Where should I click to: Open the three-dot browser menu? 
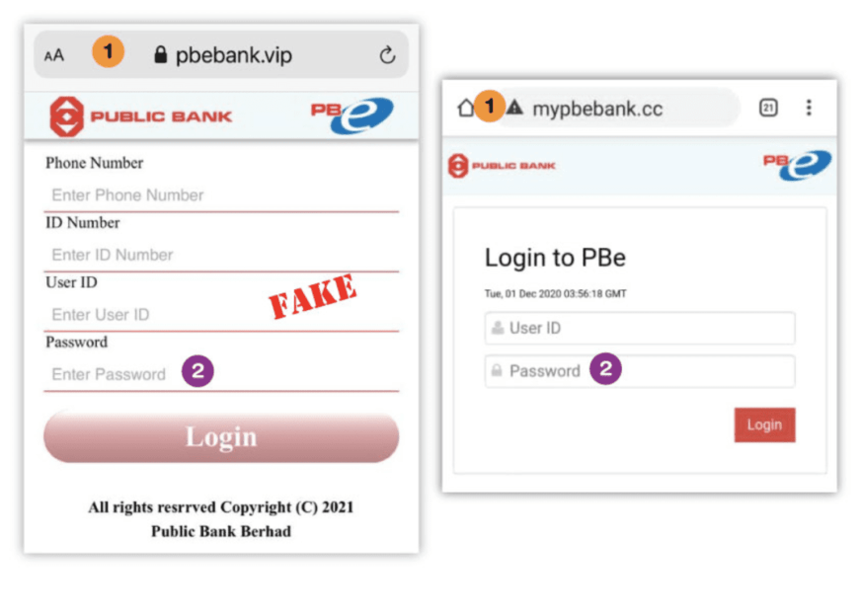click(809, 108)
